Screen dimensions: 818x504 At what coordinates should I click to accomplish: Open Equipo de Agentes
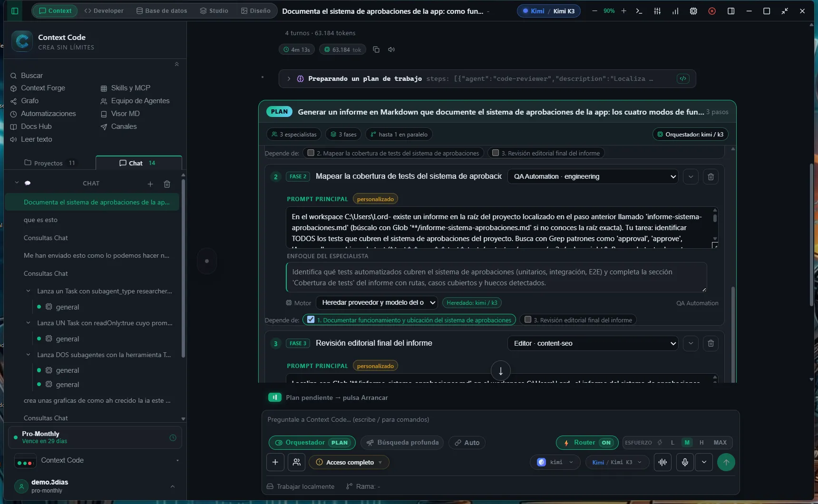tap(135, 101)
